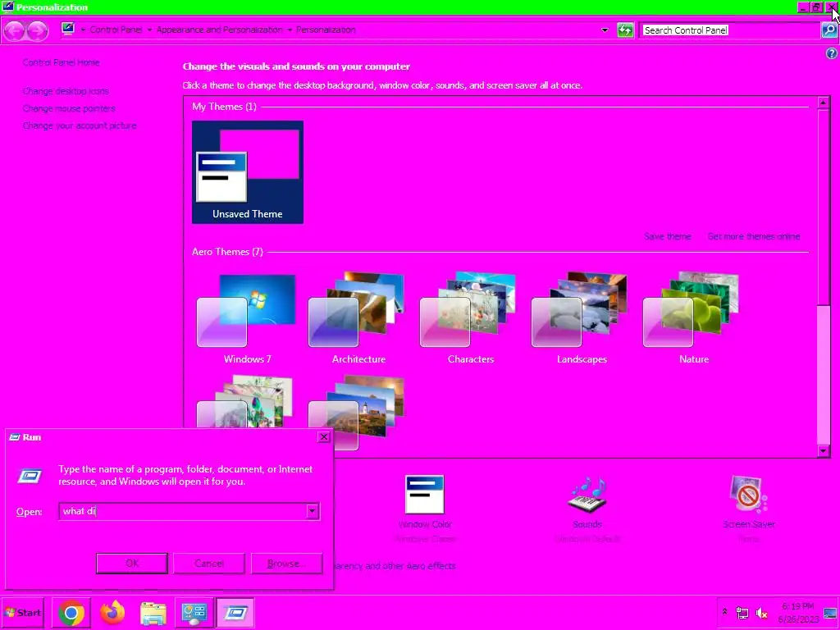Screen dimensions: 840x630
Task: Show hidden tray icons arrow
Action: click(724, 612)
